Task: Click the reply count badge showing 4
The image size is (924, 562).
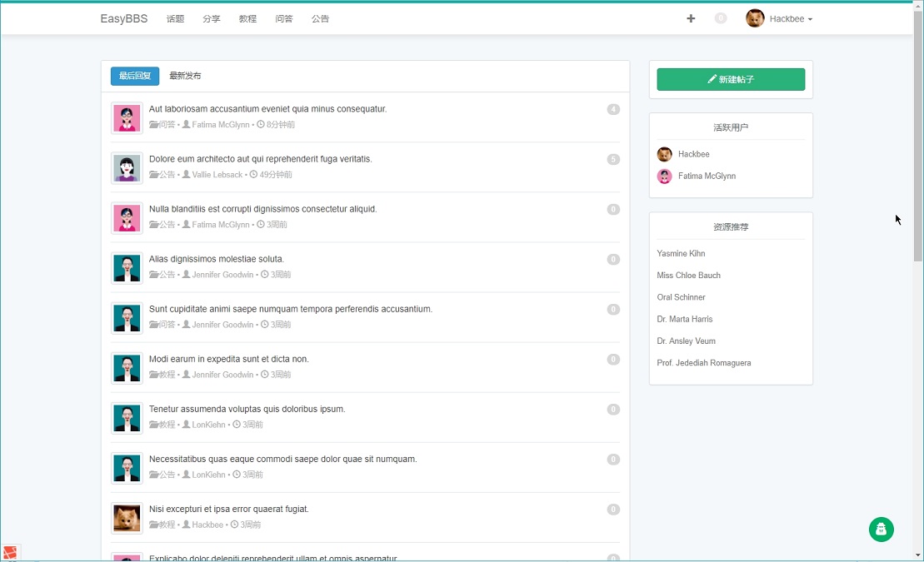Action: click(x=613, y=109)
